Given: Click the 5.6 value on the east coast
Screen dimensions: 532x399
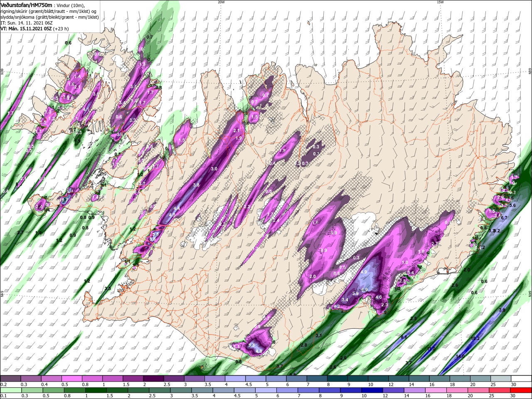Looking at the screenshot, I should [x=512, y=205].
